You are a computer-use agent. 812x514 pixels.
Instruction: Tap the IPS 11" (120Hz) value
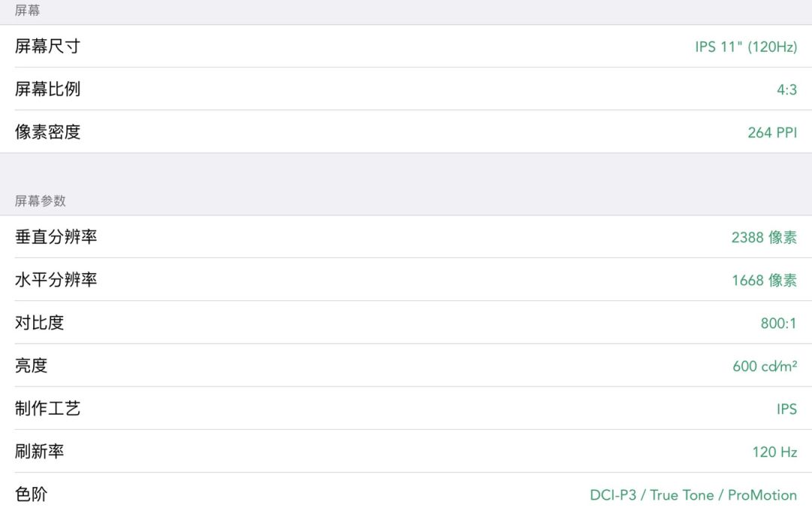point(746,47)
